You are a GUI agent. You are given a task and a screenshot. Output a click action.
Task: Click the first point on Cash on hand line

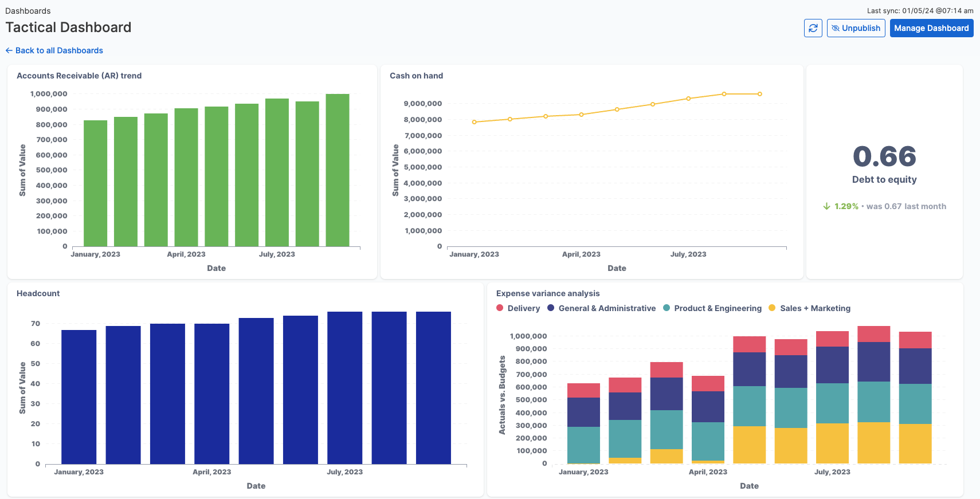(474, 122)
